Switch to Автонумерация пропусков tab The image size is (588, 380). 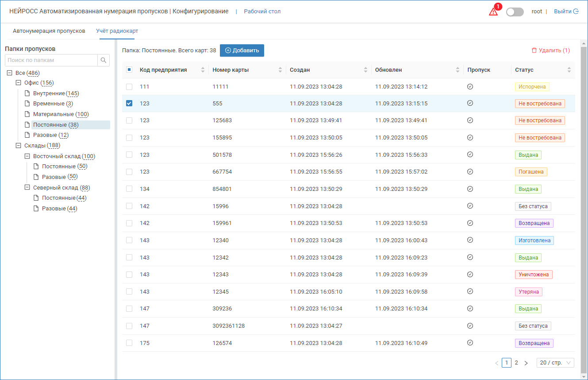(49, 31)
